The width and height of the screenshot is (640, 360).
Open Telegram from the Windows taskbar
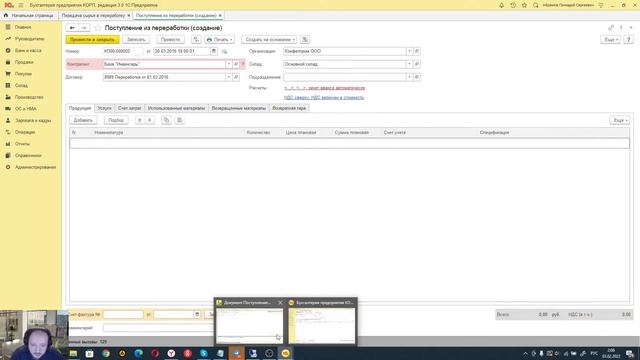236,353
